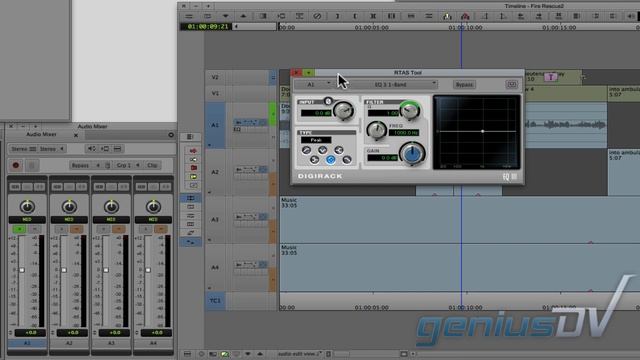The width and height of the screenshot is (640, 360).
Task: Click the Q knob in the Filter section
Action: pyautogui.click(x=410, y=110)
